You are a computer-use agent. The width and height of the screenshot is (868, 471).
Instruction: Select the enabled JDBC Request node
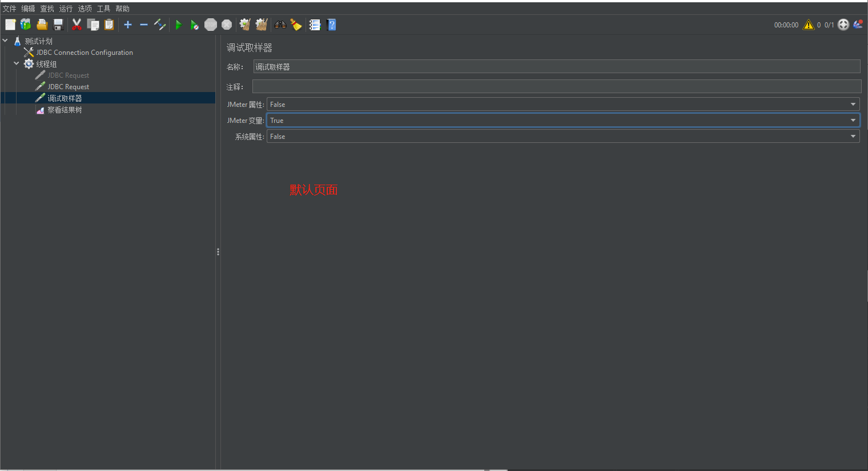click(x=68, y=87)
